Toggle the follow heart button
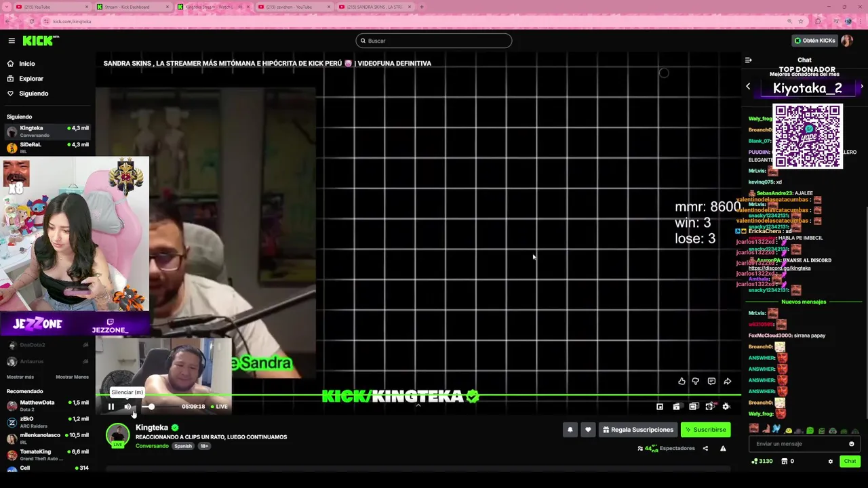 coord(588,430)
